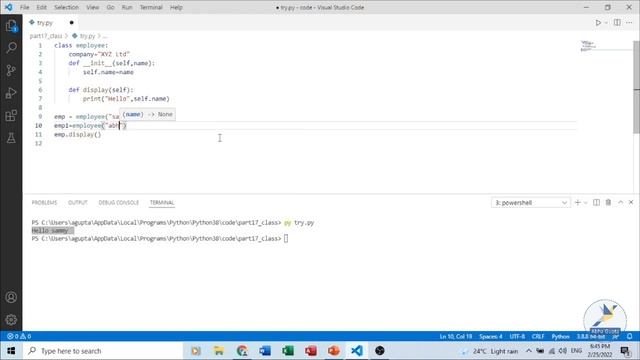Change line endings via CRLF
The height and width of the screenshot is (360, 640).
point(538,336)
